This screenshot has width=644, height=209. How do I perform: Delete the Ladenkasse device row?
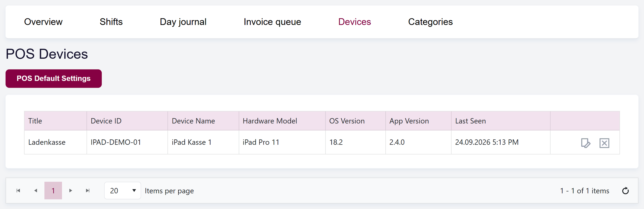[x=604, y=143]
